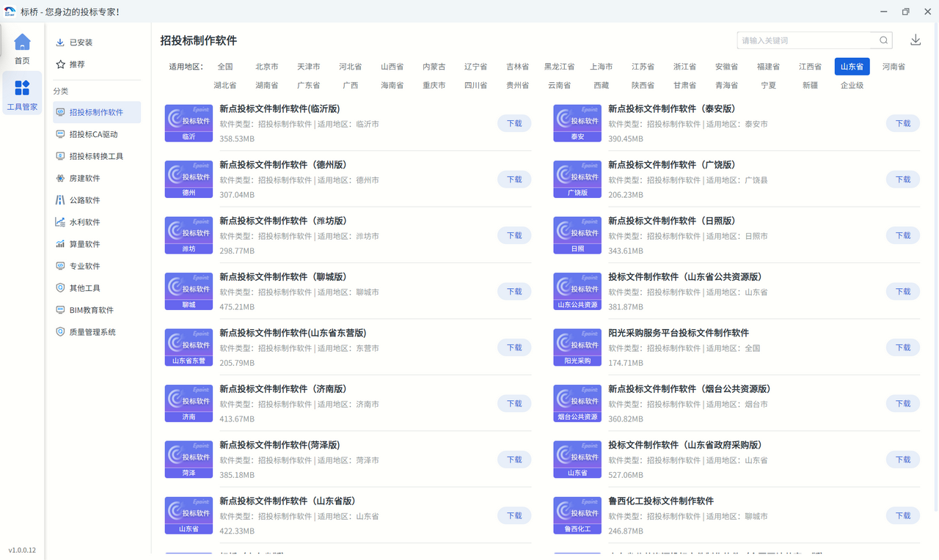This screenshot has height=560, width=939.
Task: Click the keyword search input box
Action: tap(807, 40)
